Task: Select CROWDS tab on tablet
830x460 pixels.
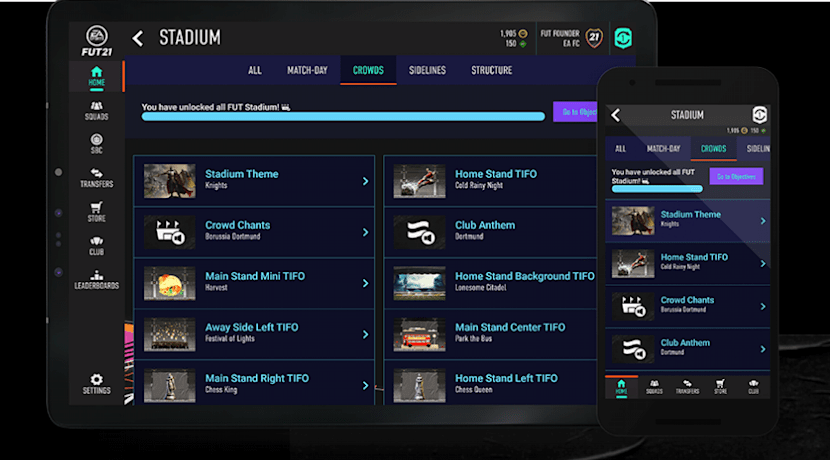Action: [368, 70]
